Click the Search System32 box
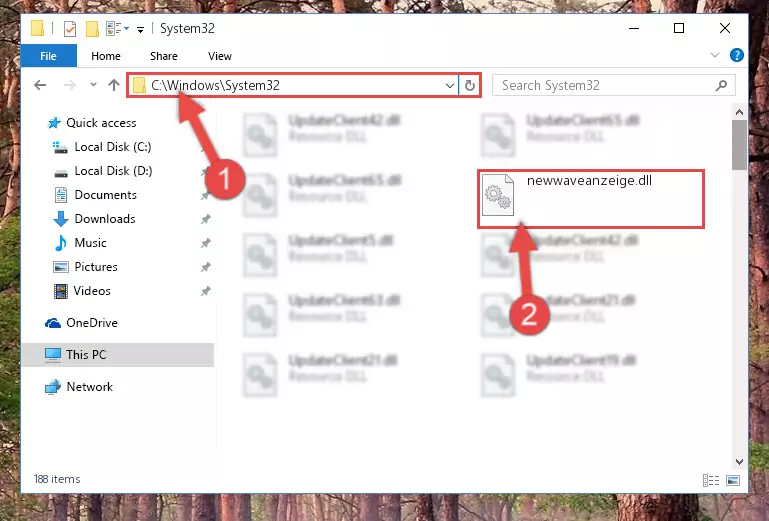This screenshot has height=521, width=769. pos(613,85)
